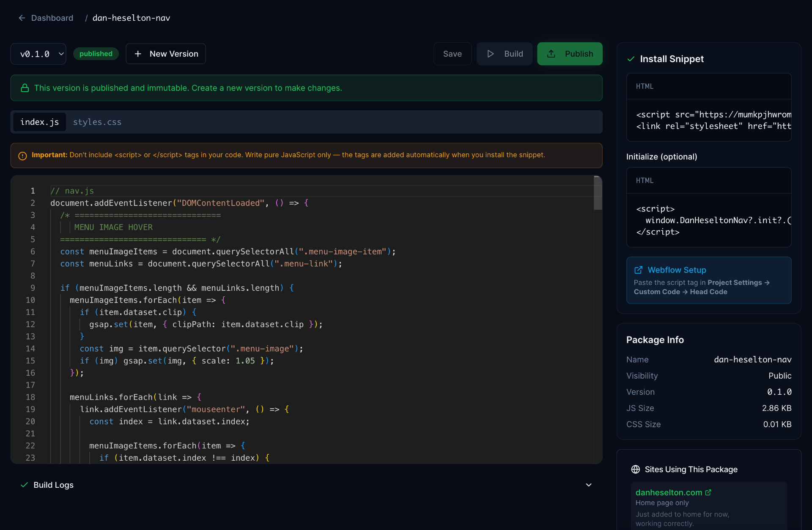
Task: Click the code editor vertical scrollbar
Action: (x=598, y=193)
